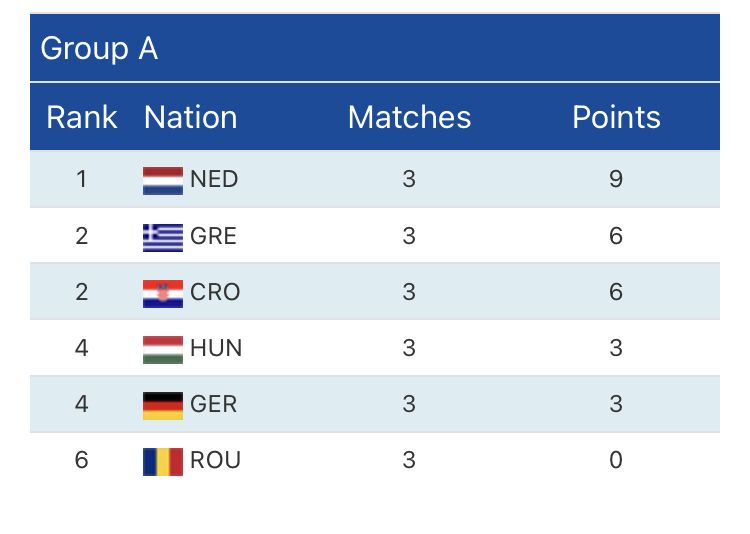Click the Germany flag icon
Screen dimensions: 750x534
point(163,404)
